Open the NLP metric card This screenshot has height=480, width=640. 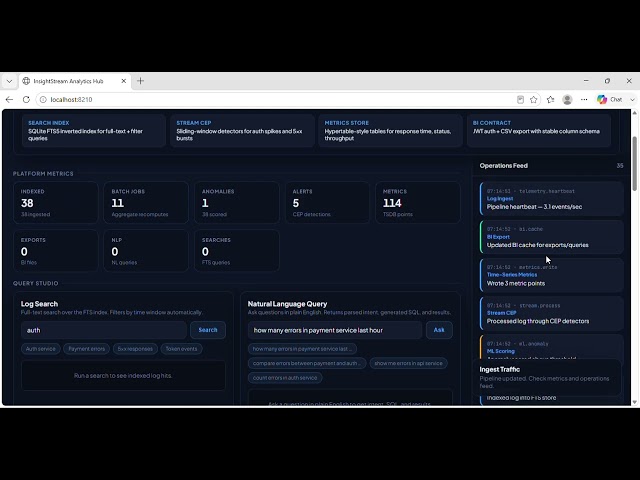pos(146,251)
